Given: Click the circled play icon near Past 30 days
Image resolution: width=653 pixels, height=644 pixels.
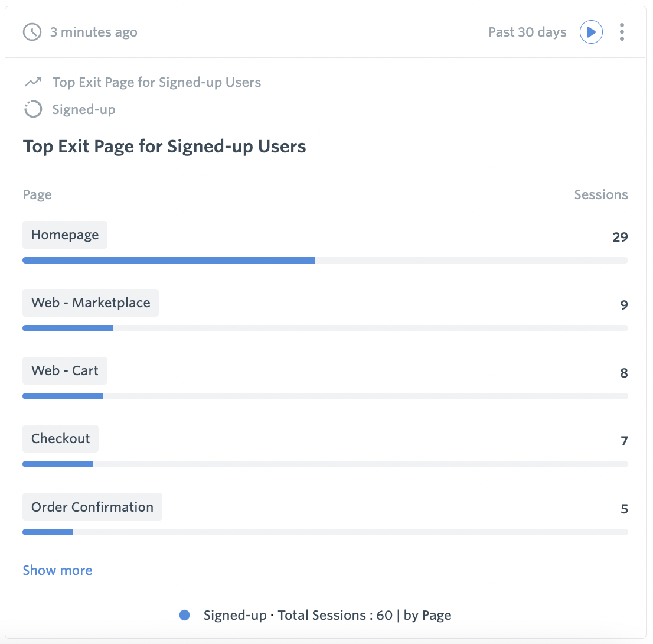Looking at the screenshot, I should [x=591, y=32].
